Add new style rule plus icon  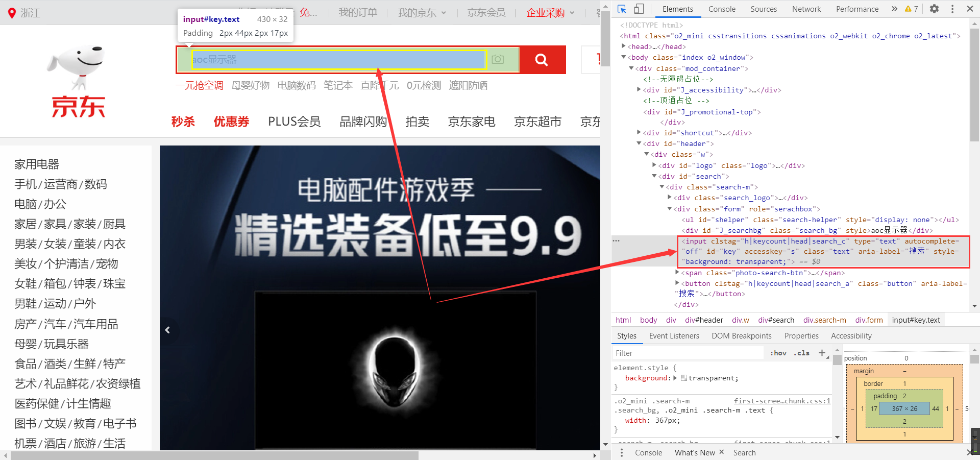click(822, 353)
